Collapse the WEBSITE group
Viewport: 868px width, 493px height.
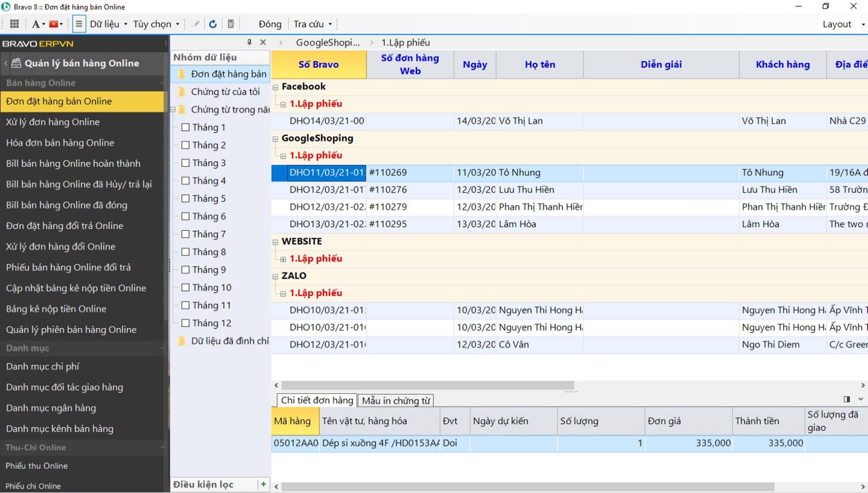[276, 242]
